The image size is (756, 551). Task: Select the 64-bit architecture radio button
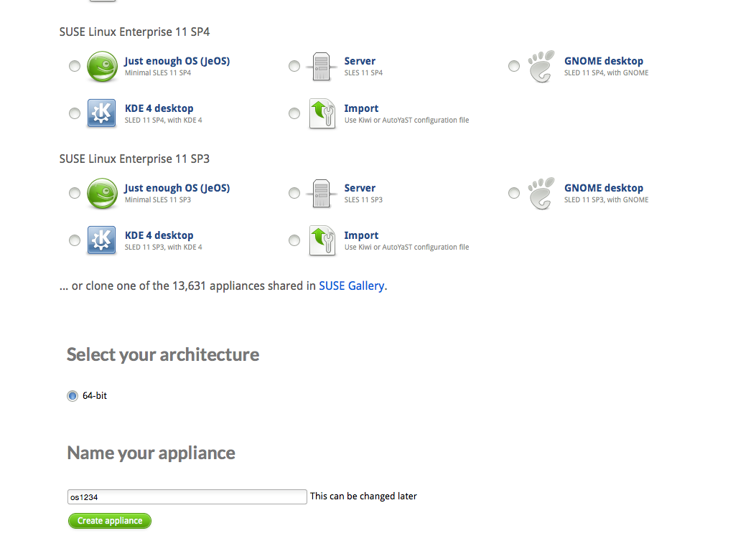(73, 396)
